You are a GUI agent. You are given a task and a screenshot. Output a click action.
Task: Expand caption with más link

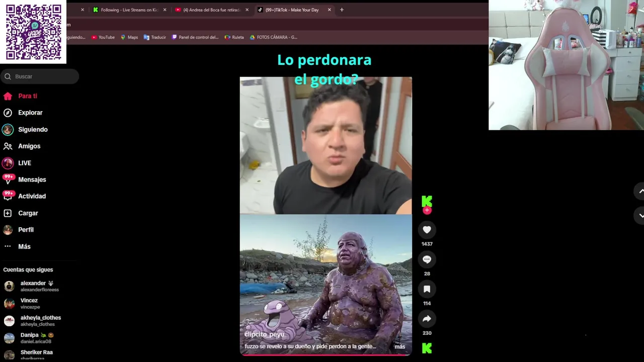coord(399,346)
